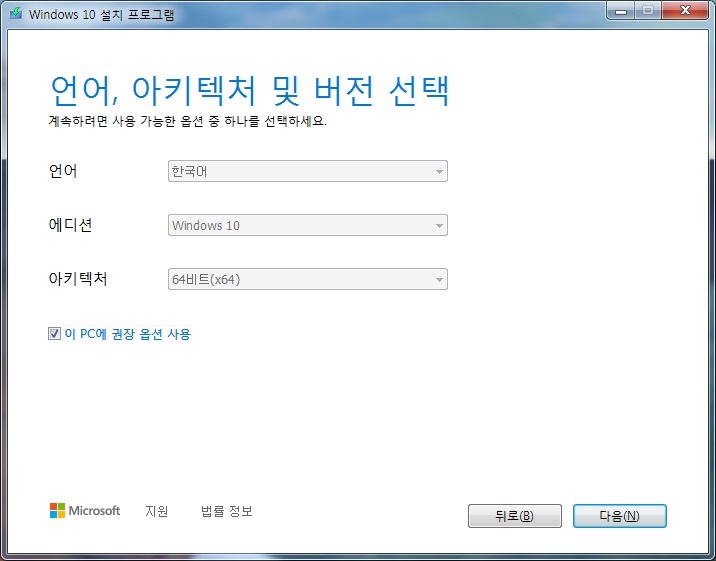Screen dimensions: 716x561
Task: Click the 언어 field label
Action: pos(63,171)
